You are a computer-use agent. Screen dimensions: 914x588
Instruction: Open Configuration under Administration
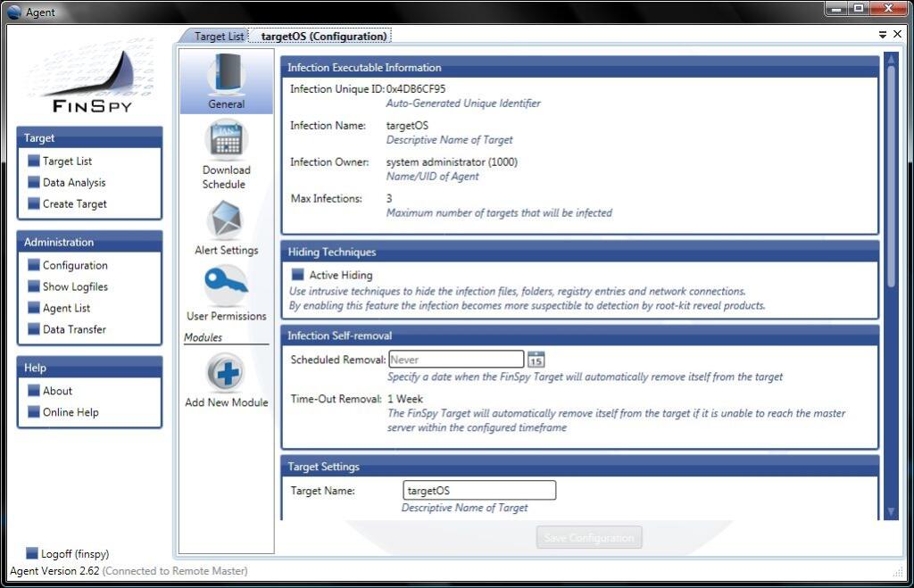point(68,265)
